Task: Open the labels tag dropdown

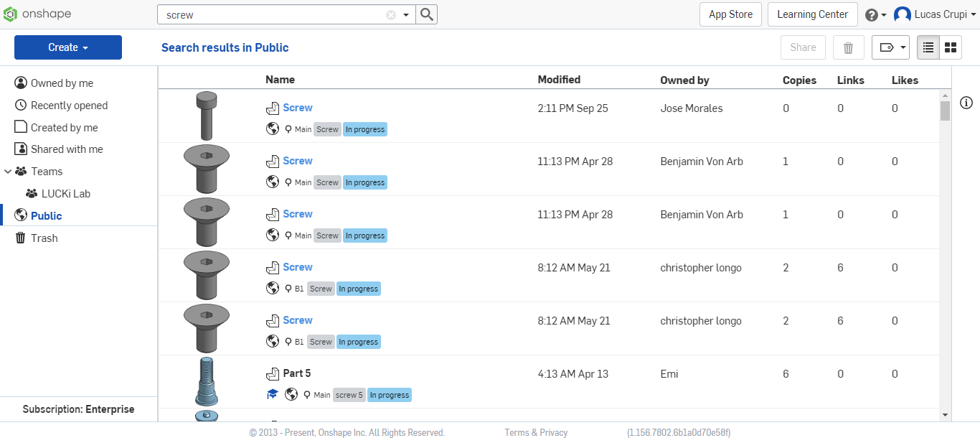Action: 890,47
